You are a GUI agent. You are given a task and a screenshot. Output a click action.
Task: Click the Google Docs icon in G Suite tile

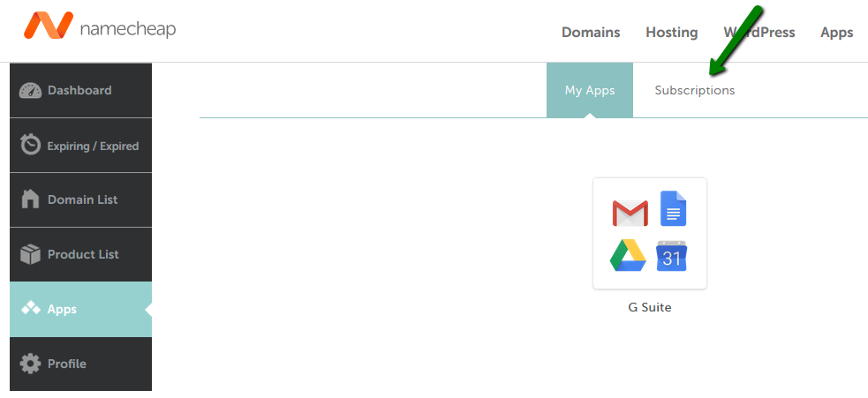pos(673,208)
